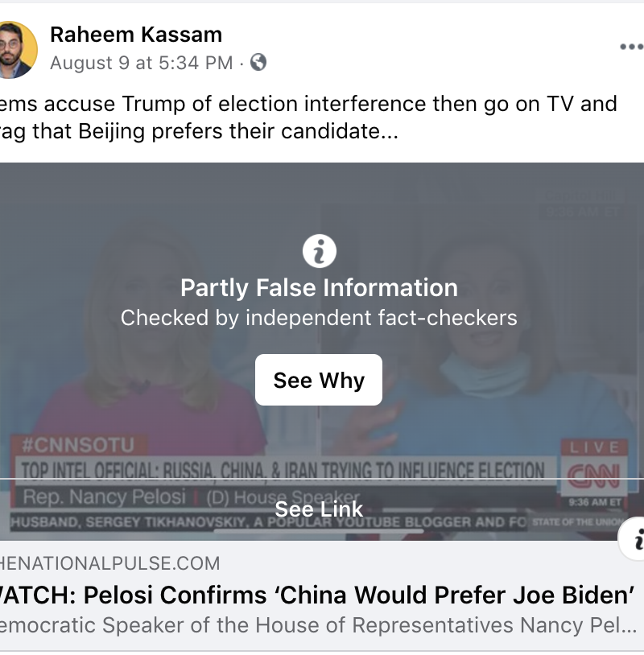Select the Partly False Information heading
Screen dimensions: 644x655
(x=319, y=287)
